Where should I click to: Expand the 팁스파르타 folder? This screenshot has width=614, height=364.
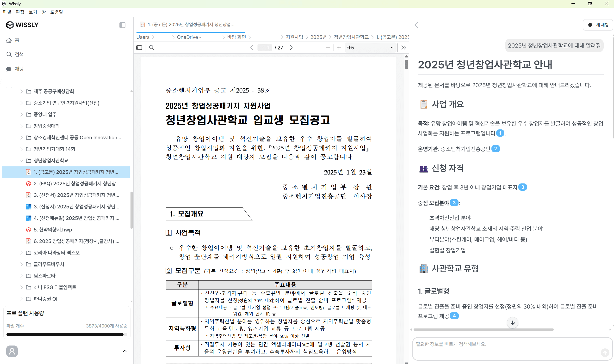(x=21, y=276)
